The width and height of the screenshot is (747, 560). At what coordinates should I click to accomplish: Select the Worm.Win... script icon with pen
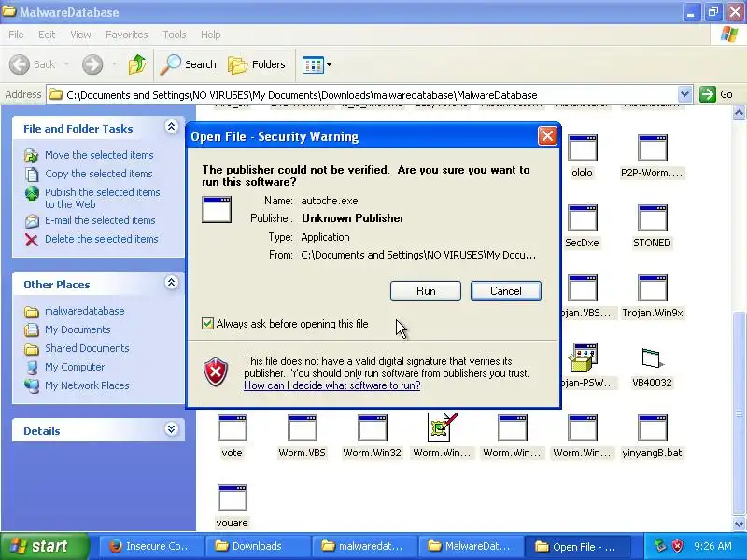[x=442, y=427]
